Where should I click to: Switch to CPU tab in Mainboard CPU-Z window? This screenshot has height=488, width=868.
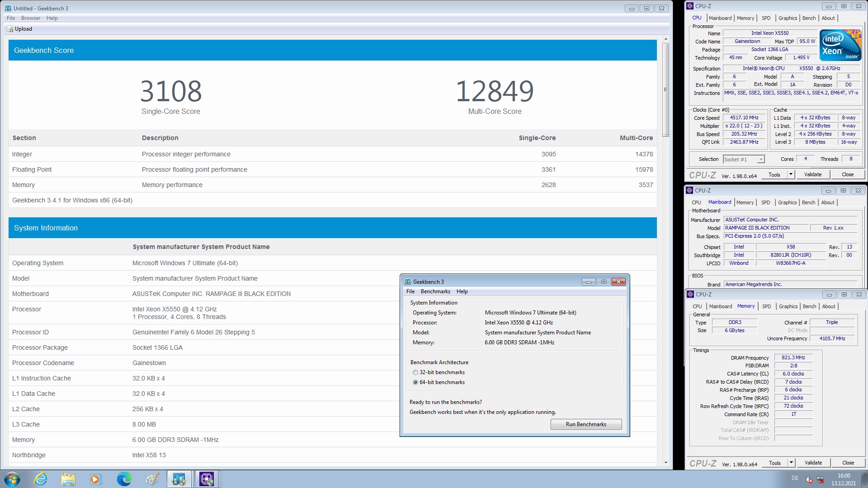click(x=696, y=202)
